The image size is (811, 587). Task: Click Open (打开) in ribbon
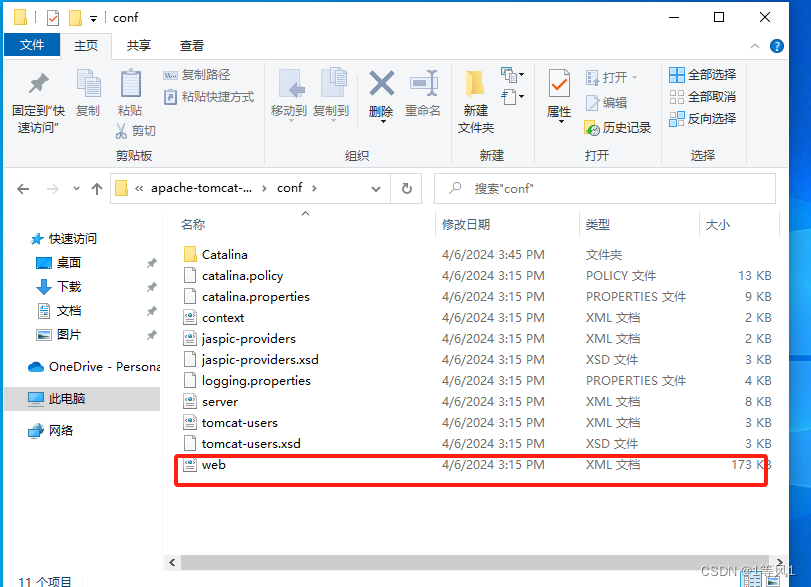pyautogui.click(x=611, y=78)
